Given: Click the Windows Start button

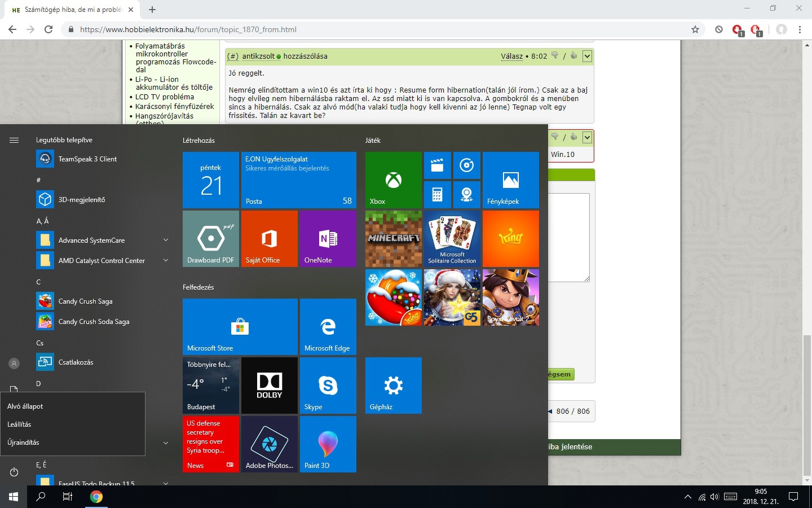Looking at the screenshot, I should pos(14,497).
